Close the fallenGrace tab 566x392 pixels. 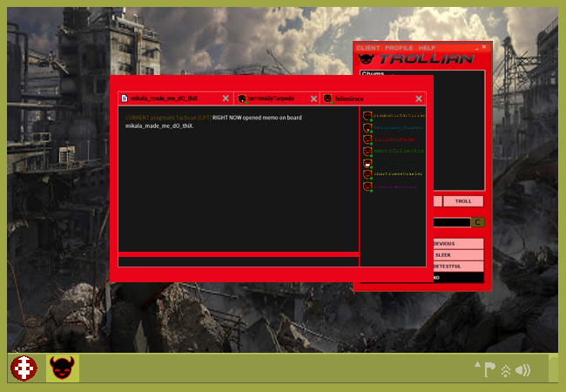coord(419,99)
